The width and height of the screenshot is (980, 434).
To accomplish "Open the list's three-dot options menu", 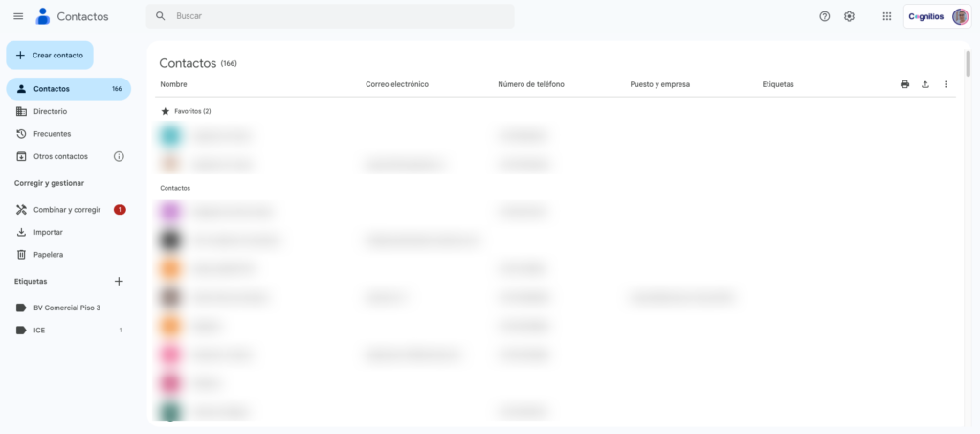I will [x=946, y=84].
